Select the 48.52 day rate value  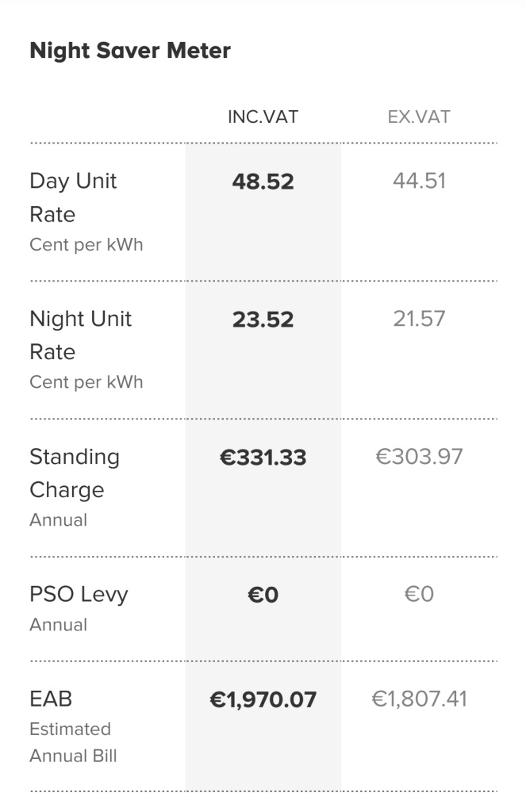pos(263,182)
